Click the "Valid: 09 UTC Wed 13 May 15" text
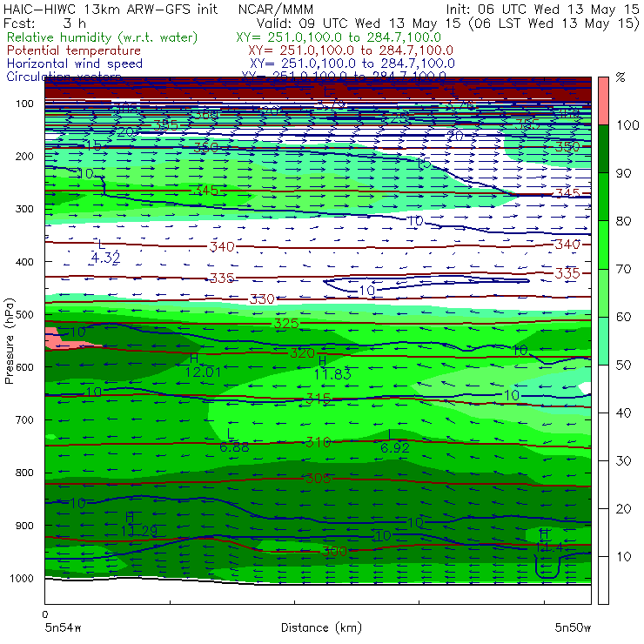This screenshot has width=644, height=644. 359,23
